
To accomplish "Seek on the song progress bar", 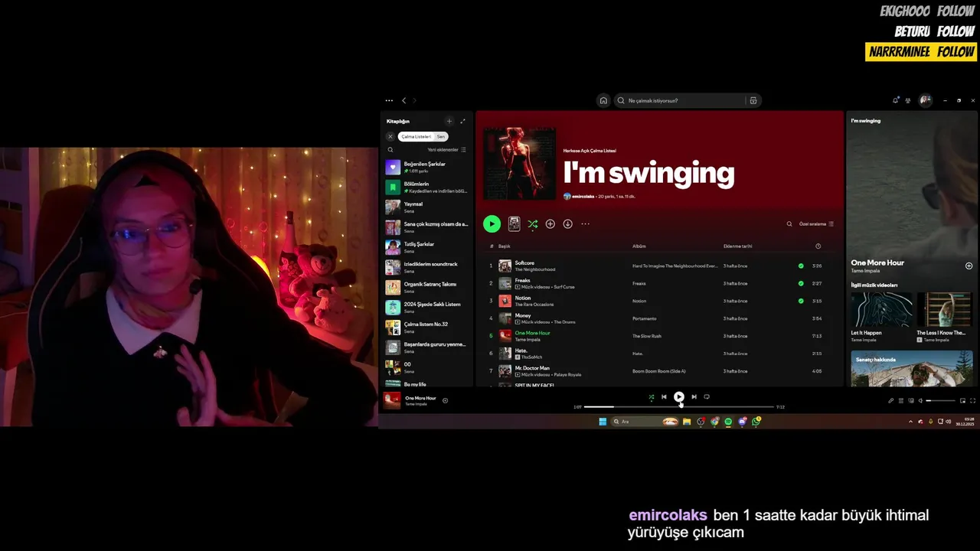I will 678,407.
